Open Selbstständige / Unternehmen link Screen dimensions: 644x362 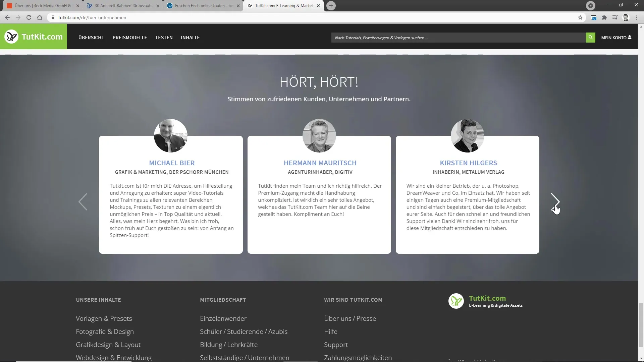[245, 358]
